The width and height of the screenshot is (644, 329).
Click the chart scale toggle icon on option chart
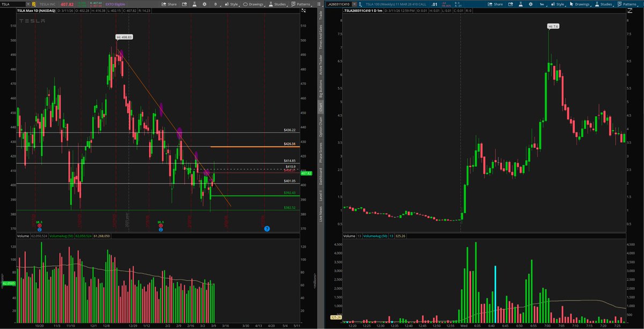[630, 11]
